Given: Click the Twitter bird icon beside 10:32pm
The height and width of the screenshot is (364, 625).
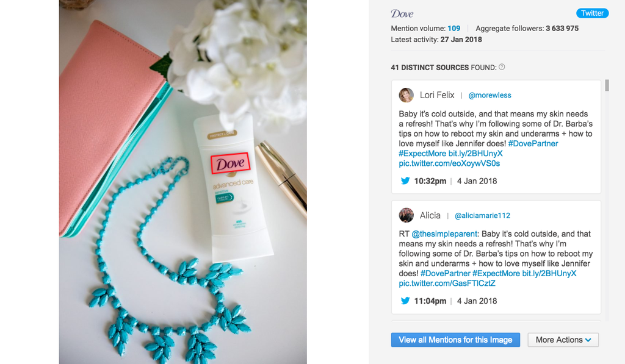Looking at the screenshot, I should pyautogui.click(x=405, y=181).
